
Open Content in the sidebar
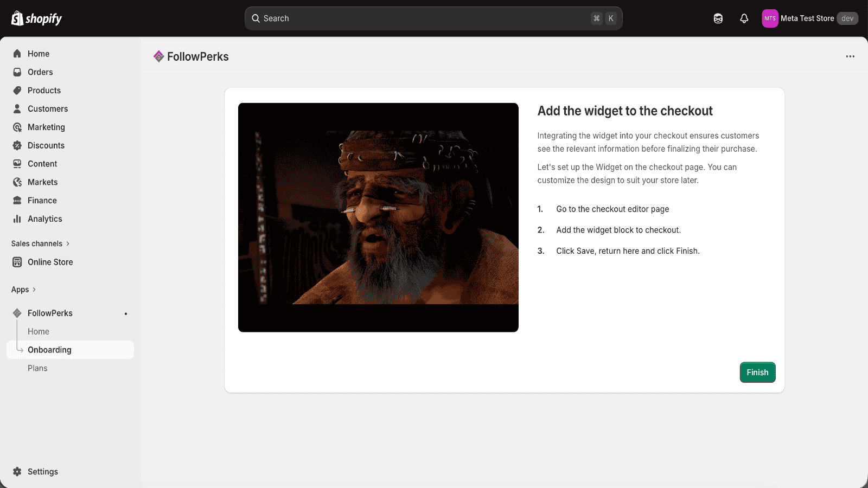point(70,164)
